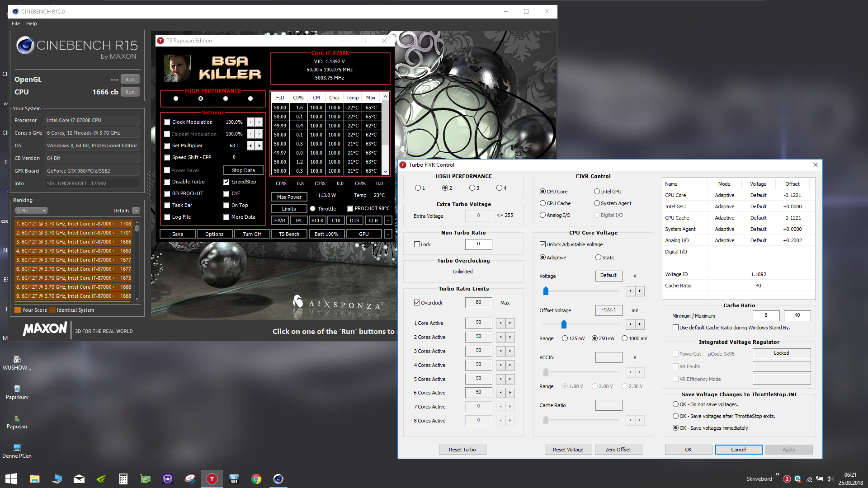Open Windows Start menu
Viewport: 868px width, 488px height.
tap(11, 479)
